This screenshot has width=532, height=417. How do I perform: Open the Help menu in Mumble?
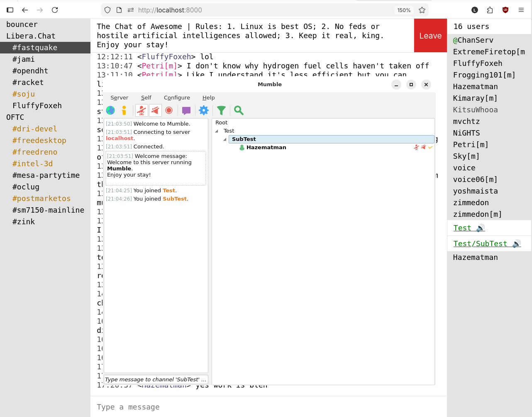[208, 98]
